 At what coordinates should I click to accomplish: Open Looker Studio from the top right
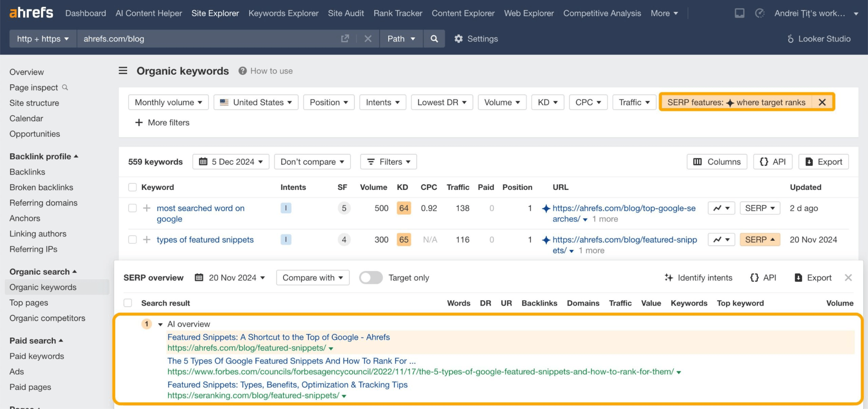(819, 39)
